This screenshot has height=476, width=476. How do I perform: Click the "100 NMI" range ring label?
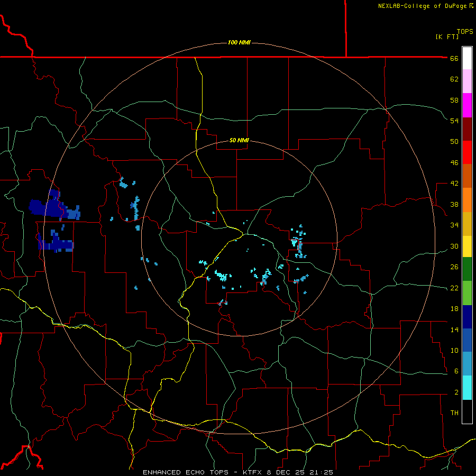pos(239,42)
